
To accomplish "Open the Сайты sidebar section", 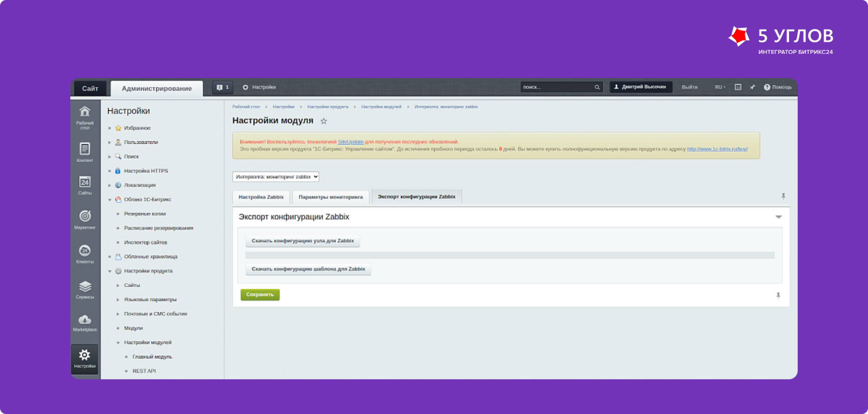I will 85,186.
